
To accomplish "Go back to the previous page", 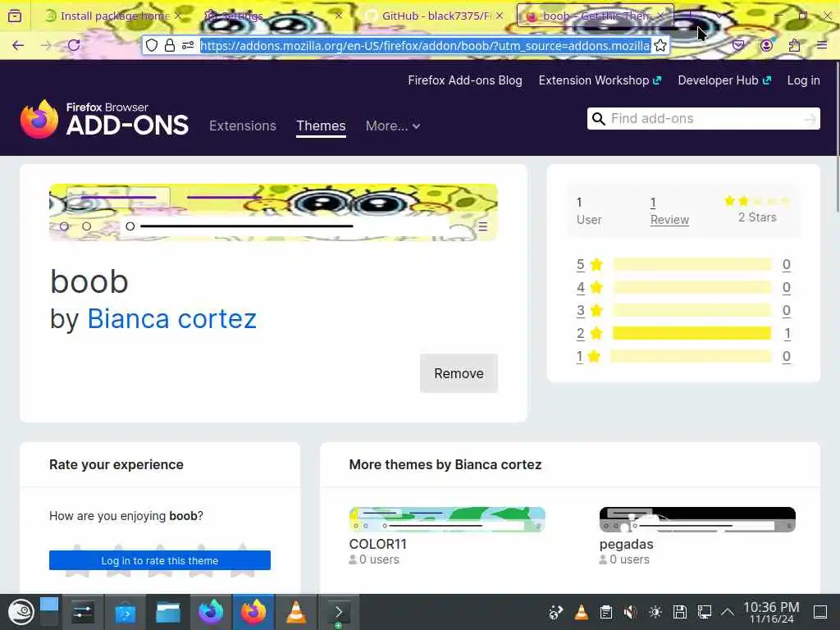I will 18,46.
